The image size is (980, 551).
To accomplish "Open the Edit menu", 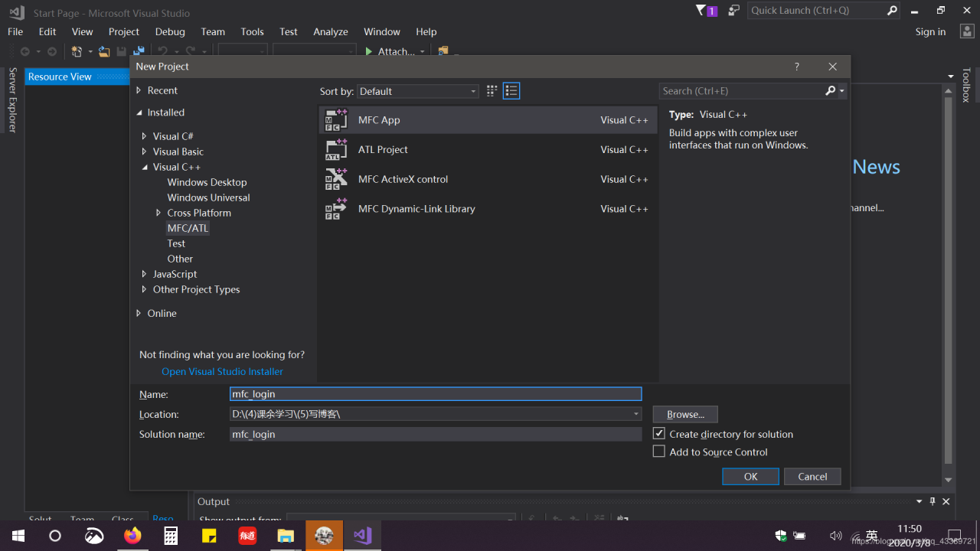I will click(47, 31).
